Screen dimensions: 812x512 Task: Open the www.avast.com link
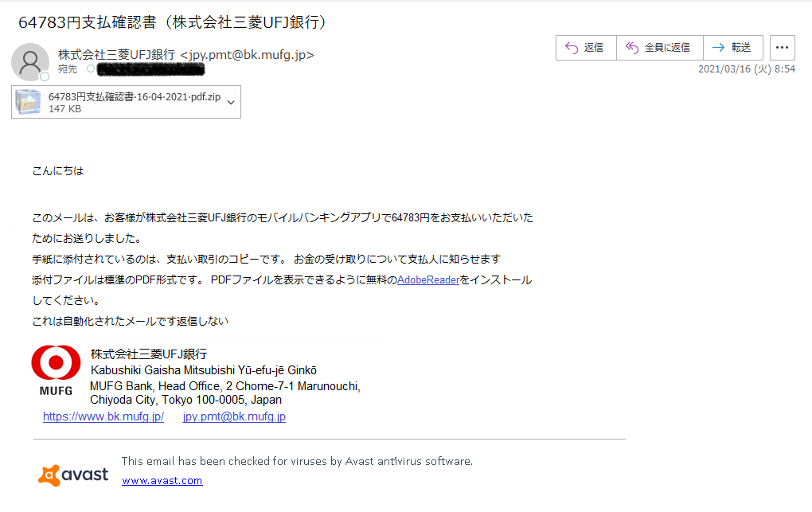[x=162, y=481]
